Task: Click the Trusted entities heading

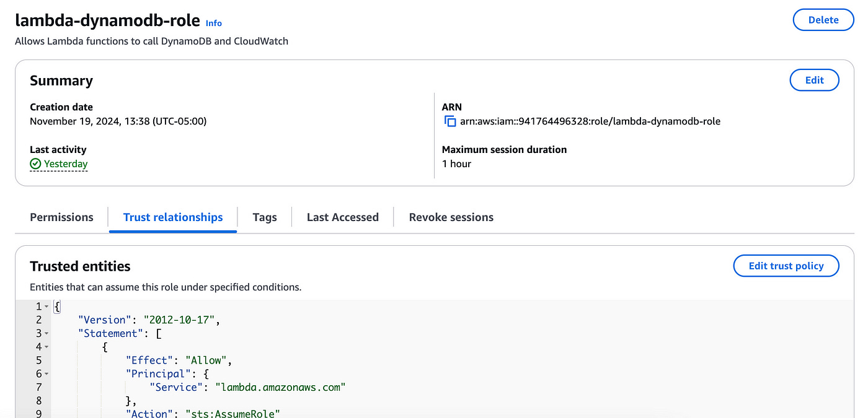Action: (80, 266)
